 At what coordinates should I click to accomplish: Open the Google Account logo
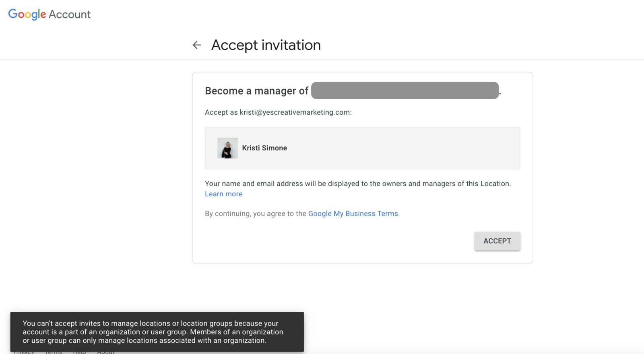49,14
